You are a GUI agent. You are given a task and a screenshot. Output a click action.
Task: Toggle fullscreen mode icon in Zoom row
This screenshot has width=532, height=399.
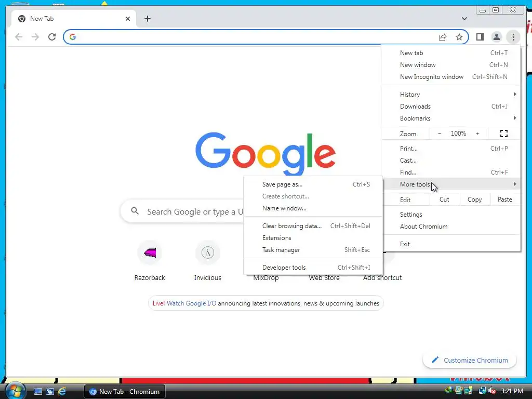coord(504,134)
